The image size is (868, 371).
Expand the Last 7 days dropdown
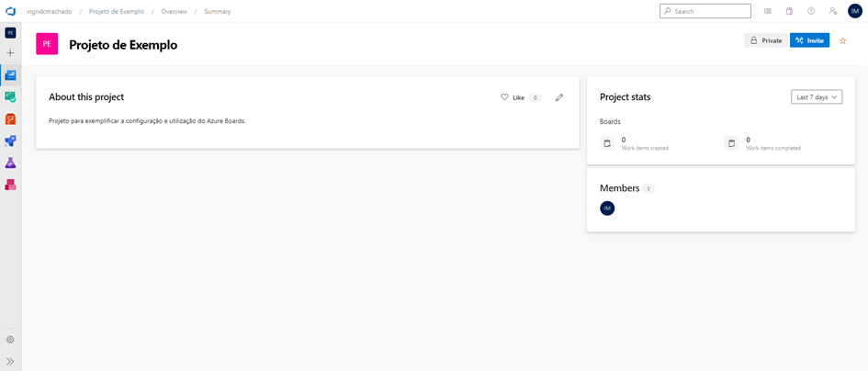[817, 97]
